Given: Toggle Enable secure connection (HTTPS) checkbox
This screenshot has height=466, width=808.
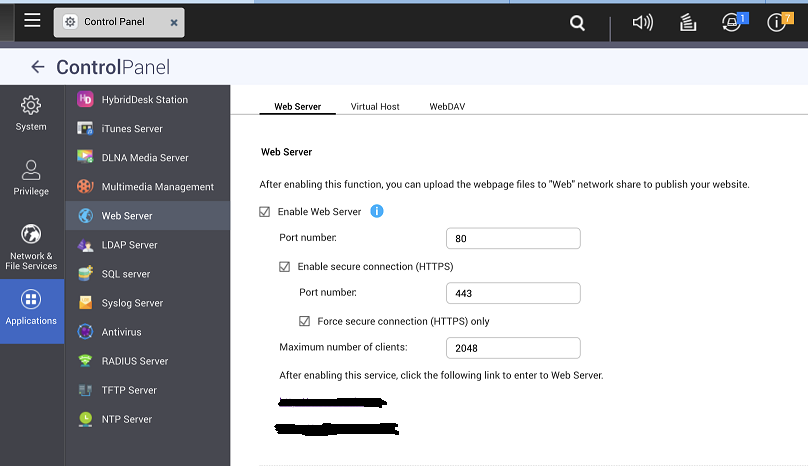Looking at the screenshot, I should (x=284, y=267).
